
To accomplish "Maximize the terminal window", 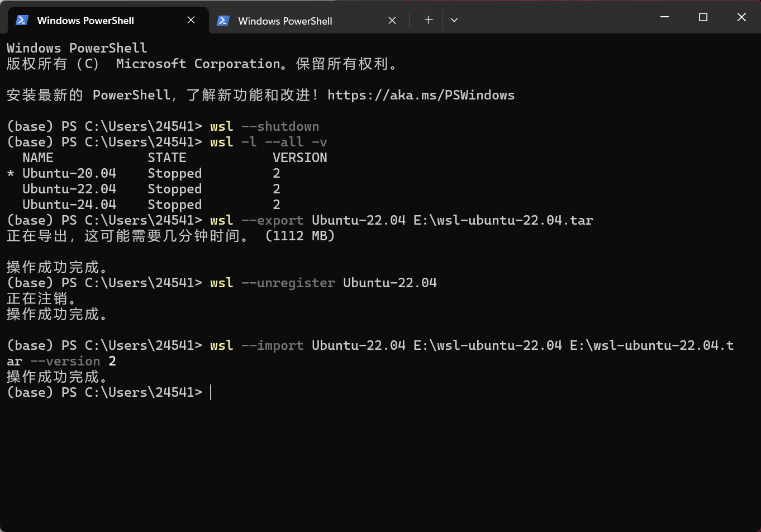I will coord(703,17).
